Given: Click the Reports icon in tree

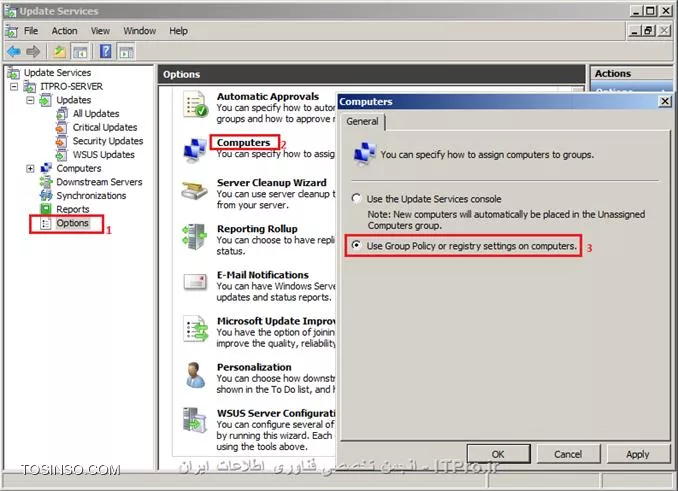Looking at the screenshot, I should pyautogui.click(x=46, y=209).
